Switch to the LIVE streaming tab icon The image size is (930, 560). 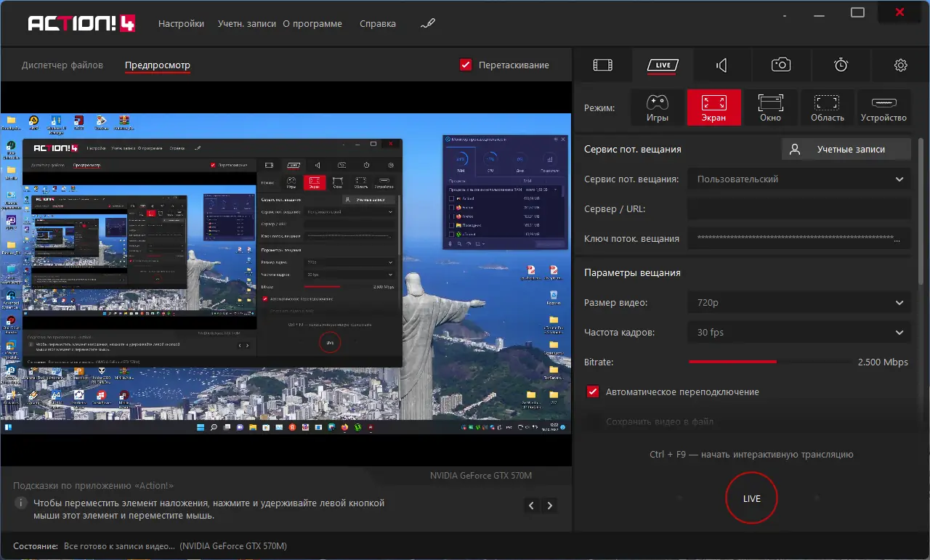[662, 65]
